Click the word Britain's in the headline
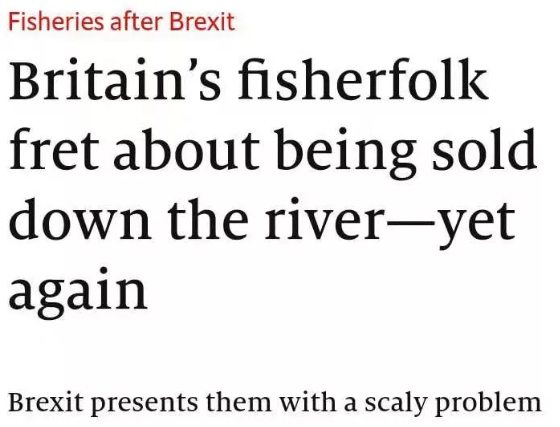 pos(115,79)
